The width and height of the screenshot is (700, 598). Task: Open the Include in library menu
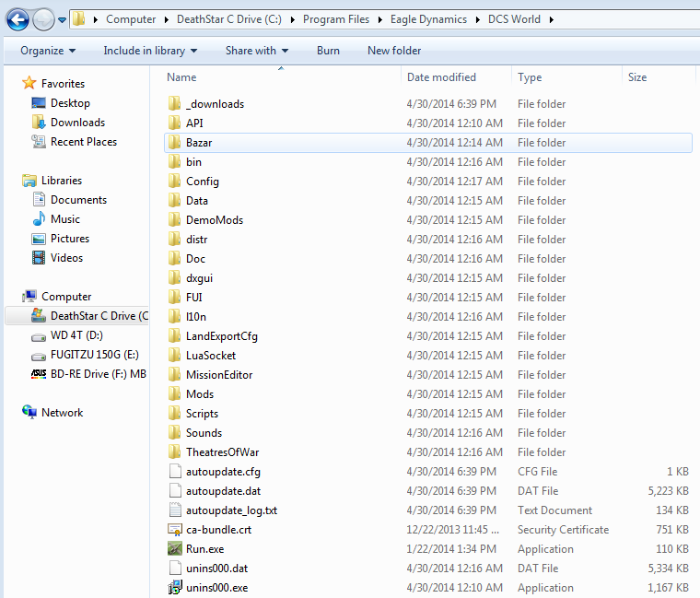click(x=150, y=51)
